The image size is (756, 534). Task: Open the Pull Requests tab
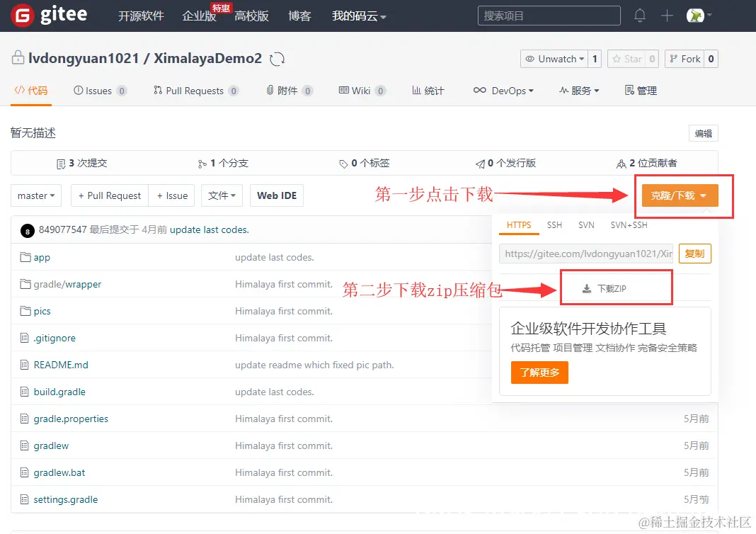[x=196, y=91]
